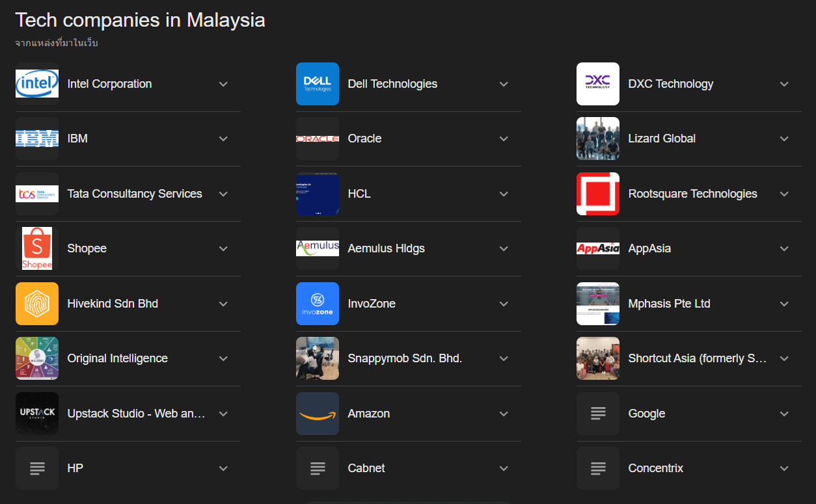The width and height of the screenshot is (816, 504).
Task: Click the DXC Technology logo
Action: tap(598, 84)
